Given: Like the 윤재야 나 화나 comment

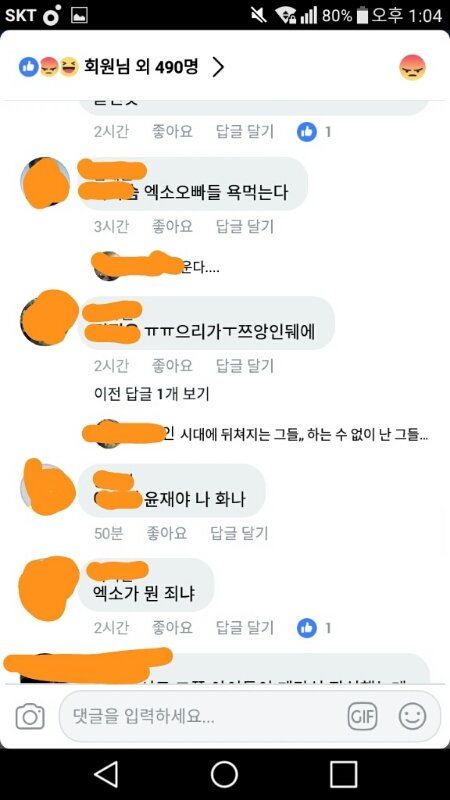Looking at the screenshot, I should click(166, 534).
